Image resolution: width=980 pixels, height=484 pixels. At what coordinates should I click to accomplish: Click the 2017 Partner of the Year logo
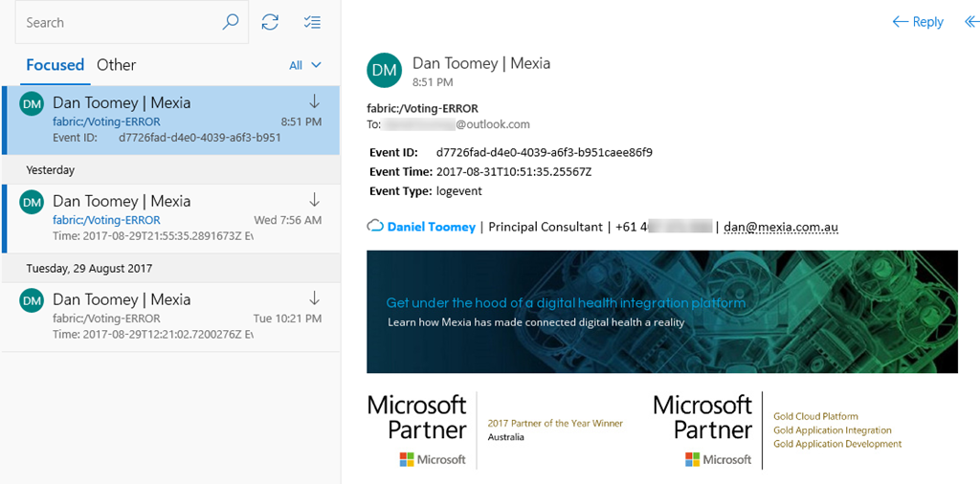click(495, 429)
